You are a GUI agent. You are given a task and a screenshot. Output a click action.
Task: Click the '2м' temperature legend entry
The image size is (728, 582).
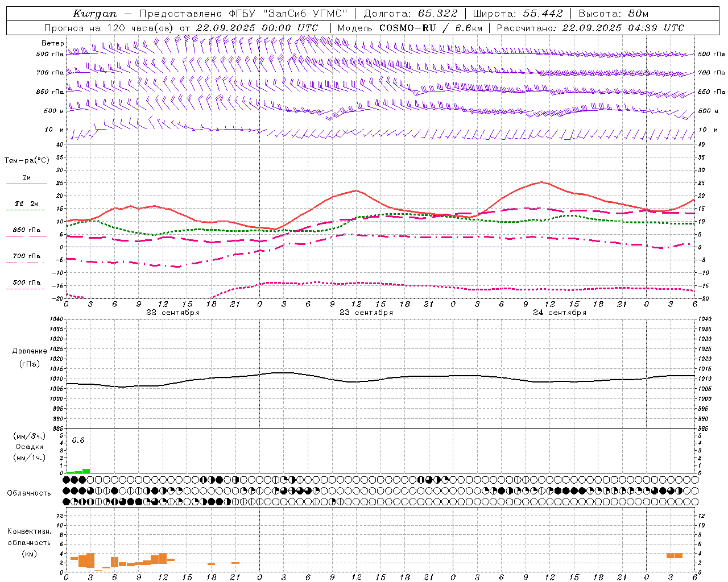click(27, 177)
